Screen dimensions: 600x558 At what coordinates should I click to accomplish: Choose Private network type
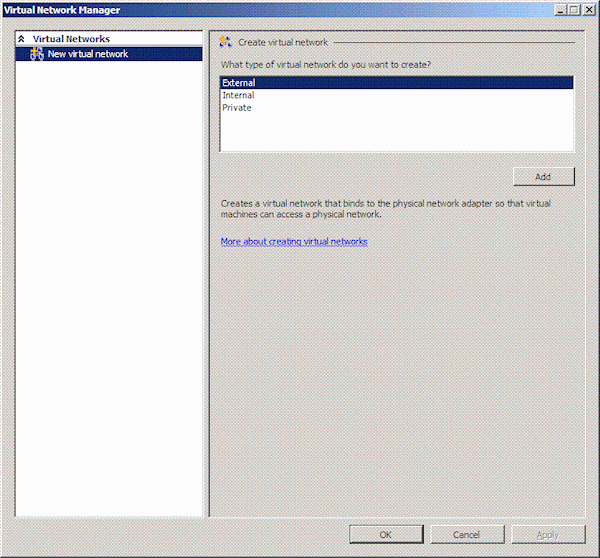(397, 108)
